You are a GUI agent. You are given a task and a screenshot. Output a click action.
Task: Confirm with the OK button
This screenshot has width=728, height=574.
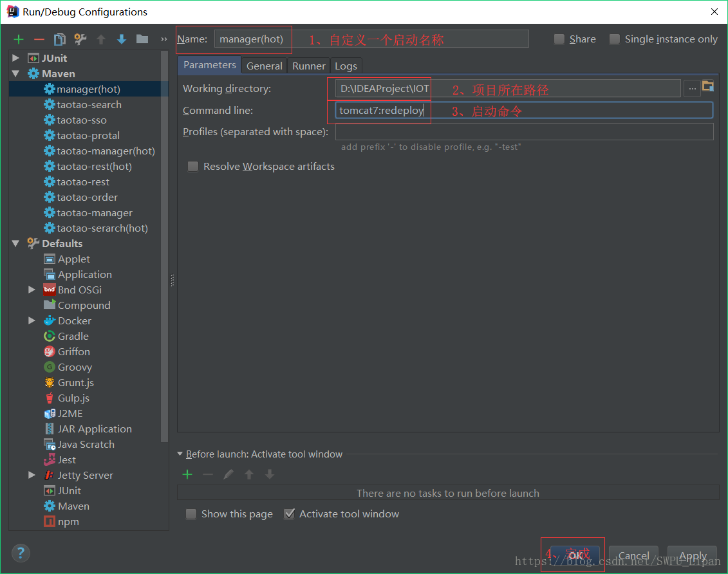575,555
